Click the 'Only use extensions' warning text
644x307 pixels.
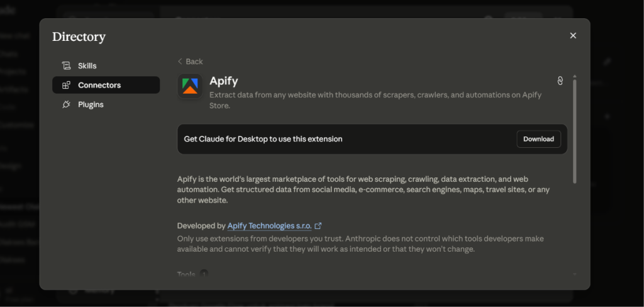pos(360,243)
